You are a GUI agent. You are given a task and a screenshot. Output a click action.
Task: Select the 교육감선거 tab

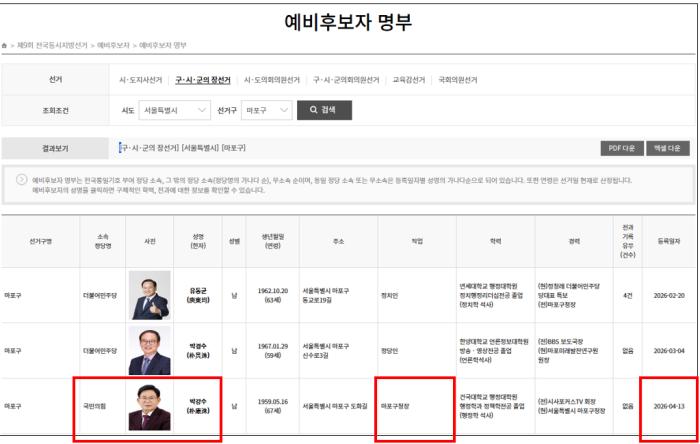408,80
